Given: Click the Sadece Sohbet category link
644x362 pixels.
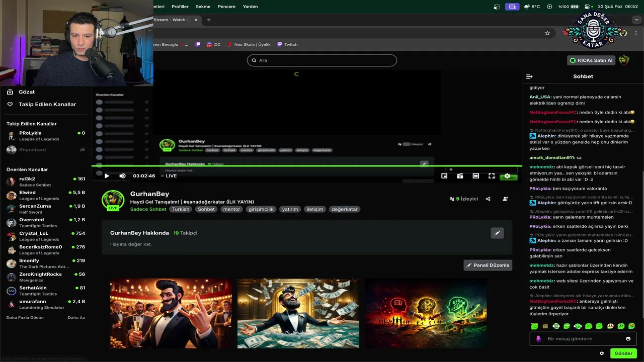Looking at the screenshot, I should coord(148,209).
